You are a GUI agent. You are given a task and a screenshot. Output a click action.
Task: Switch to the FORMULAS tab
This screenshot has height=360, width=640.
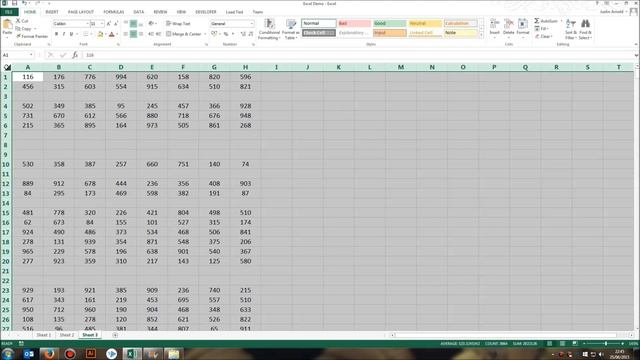coord(113,12)
